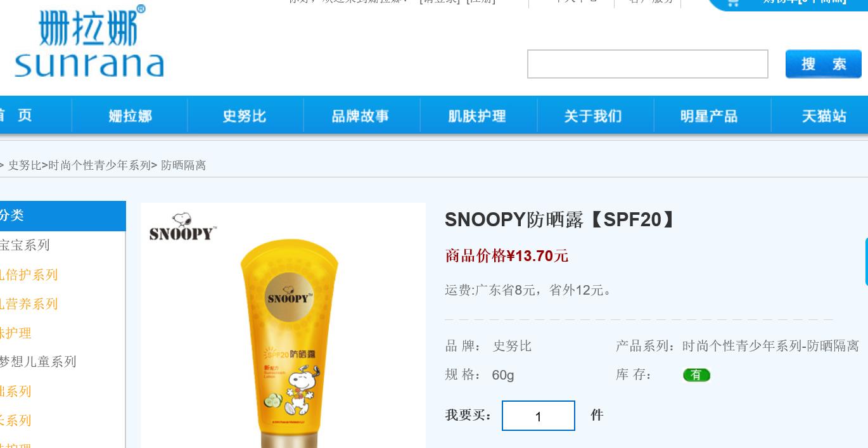Open the 姗拉娜 navigation menu

coord(130,116)
